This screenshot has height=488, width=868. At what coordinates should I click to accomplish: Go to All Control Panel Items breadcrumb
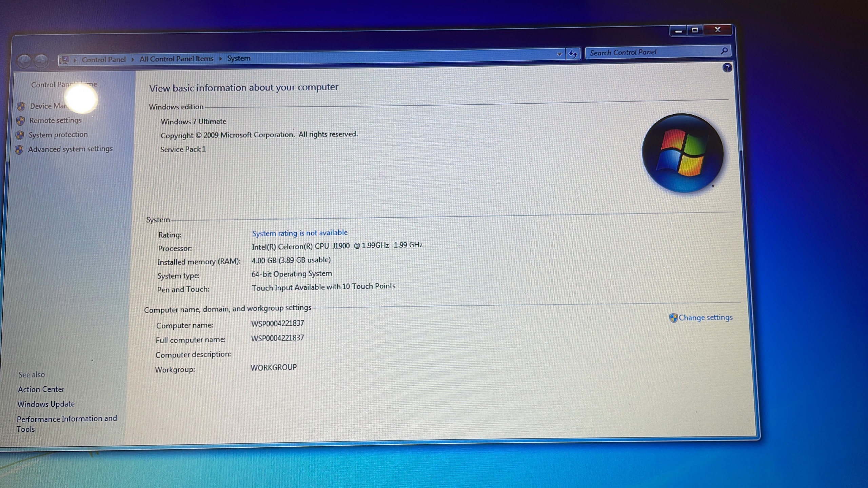[x=176, y=59]
